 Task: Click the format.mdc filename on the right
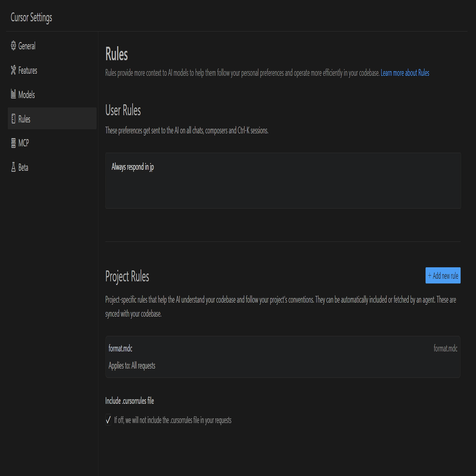point(445,348)
